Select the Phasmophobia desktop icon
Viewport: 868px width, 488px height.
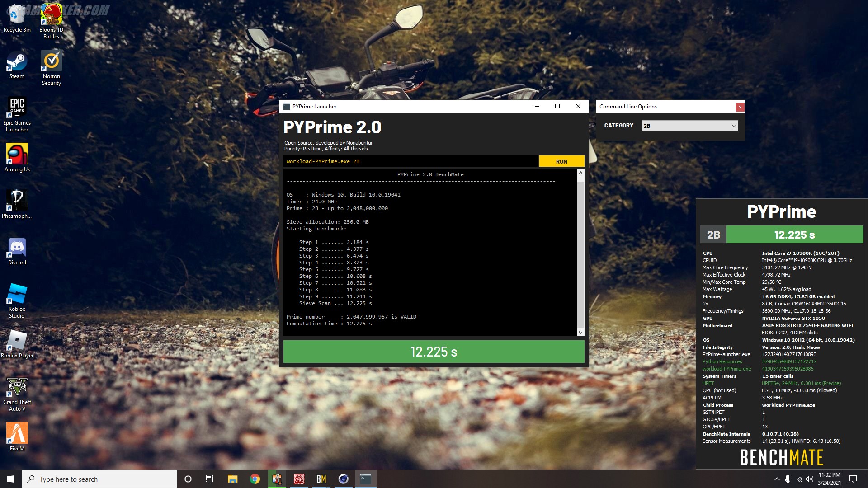coord(17,204)
